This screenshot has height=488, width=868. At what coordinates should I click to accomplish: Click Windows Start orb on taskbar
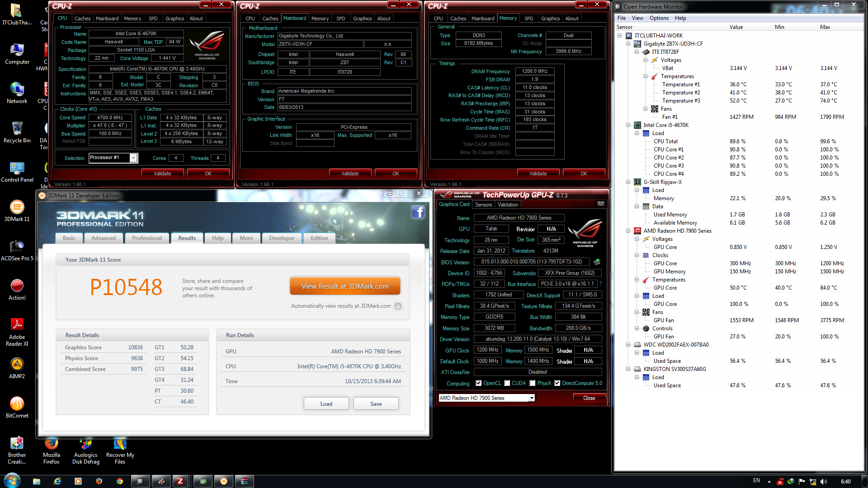coord(12,481)
